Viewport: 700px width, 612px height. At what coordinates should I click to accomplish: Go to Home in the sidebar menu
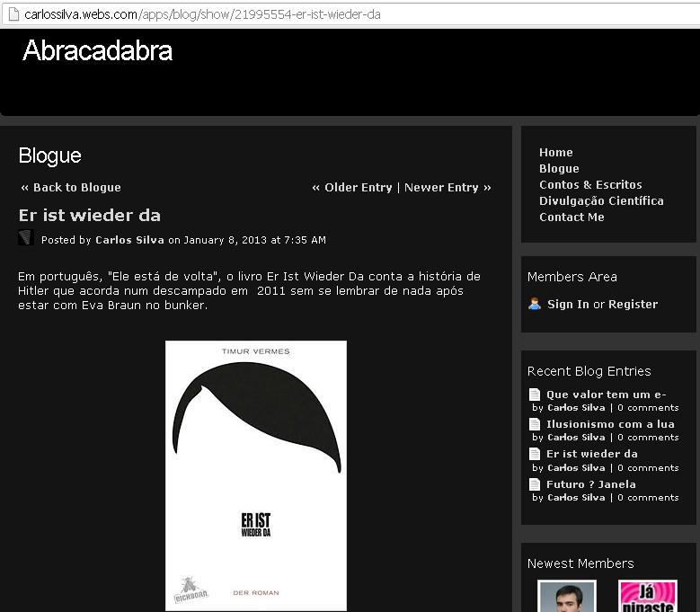coord(556,152)
